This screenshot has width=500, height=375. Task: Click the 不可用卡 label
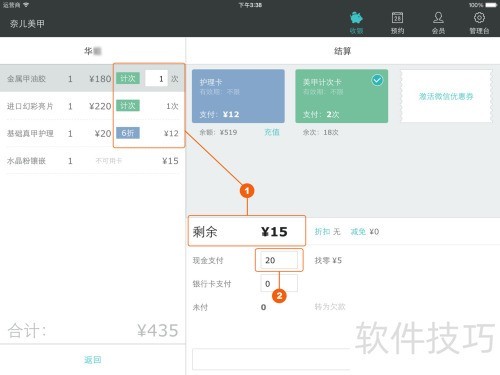pos(109,161)
